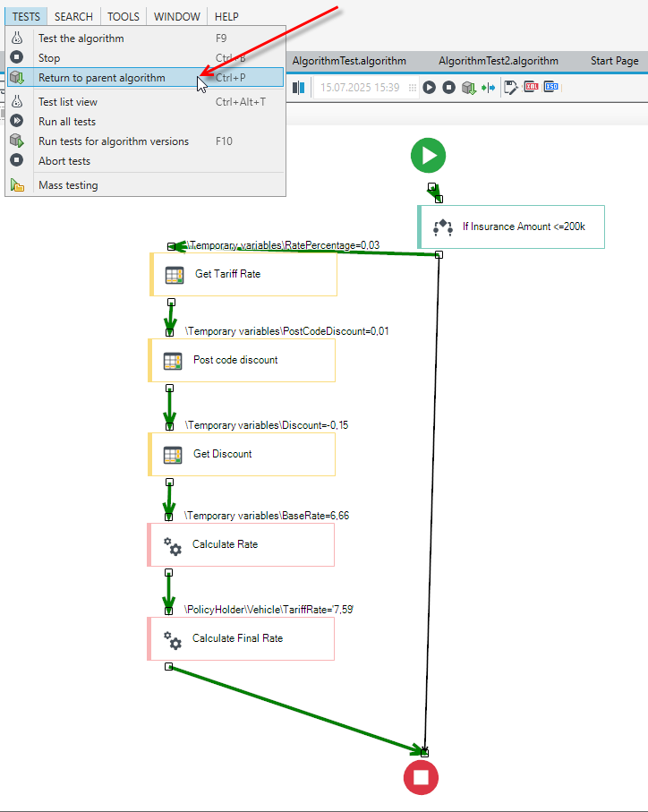Click the green start node

pos(428,156)
